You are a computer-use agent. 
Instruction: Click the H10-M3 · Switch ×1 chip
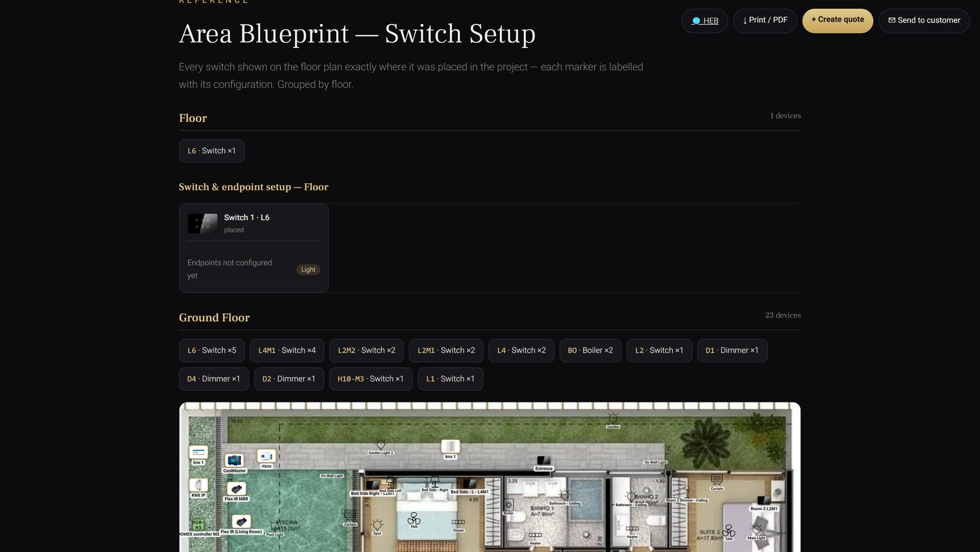tap(371, 379)
